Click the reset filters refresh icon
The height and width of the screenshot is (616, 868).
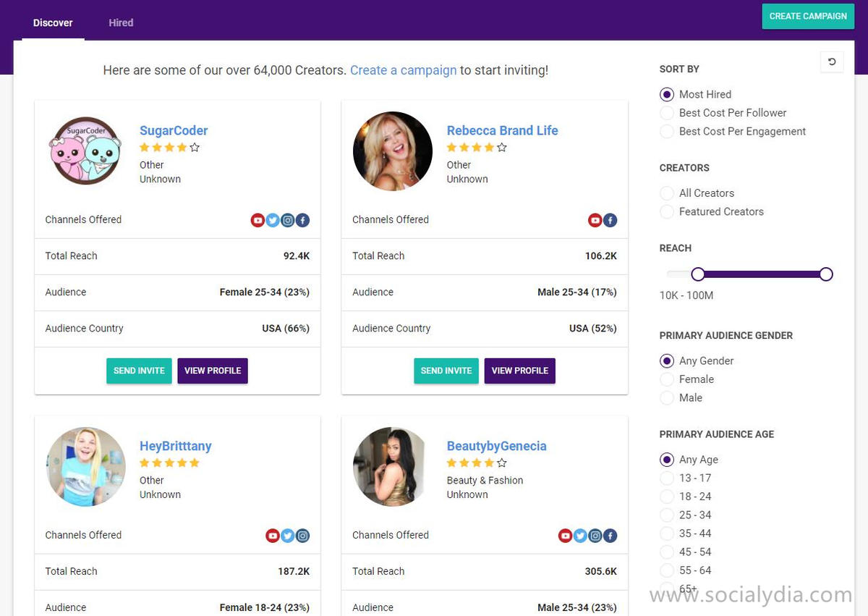[x=832, y=62]
